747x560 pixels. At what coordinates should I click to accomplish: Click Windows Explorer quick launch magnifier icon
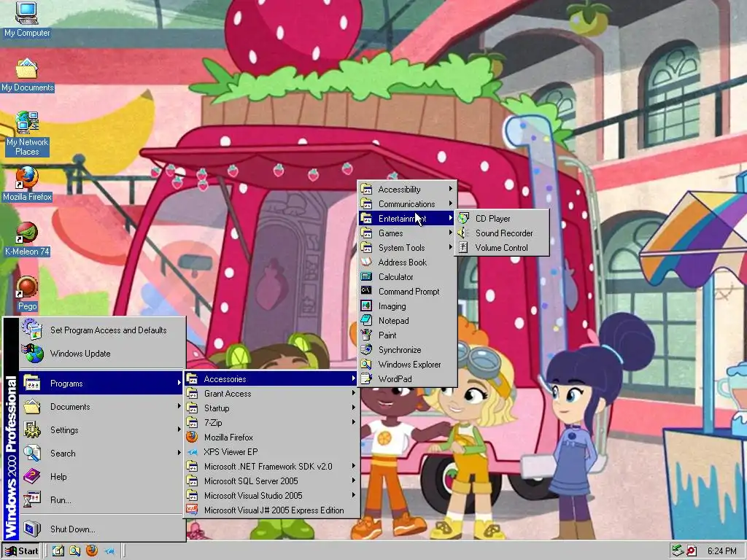click(x=75, y=551)
